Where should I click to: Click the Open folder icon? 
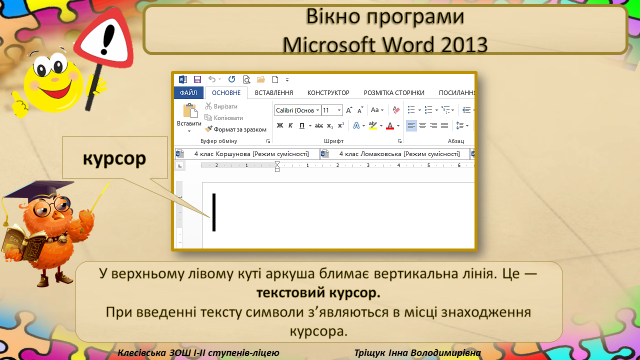point(260,79)
